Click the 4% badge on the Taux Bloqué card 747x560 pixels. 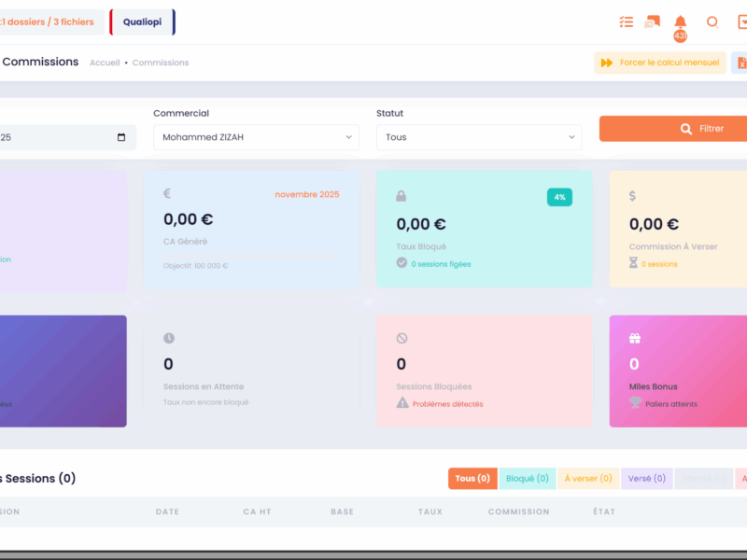point(559,197)
